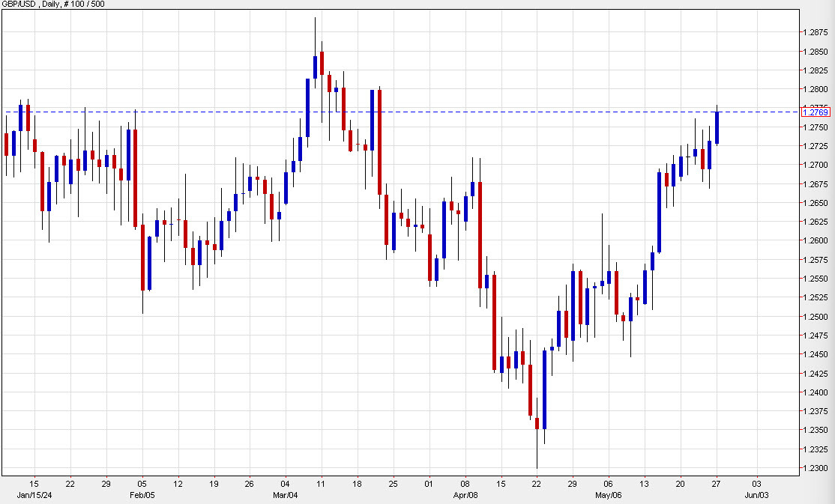Select the rightmost blue candle near May 27
This screenshot has height=504, width=835.
click(x=717, y=127)
